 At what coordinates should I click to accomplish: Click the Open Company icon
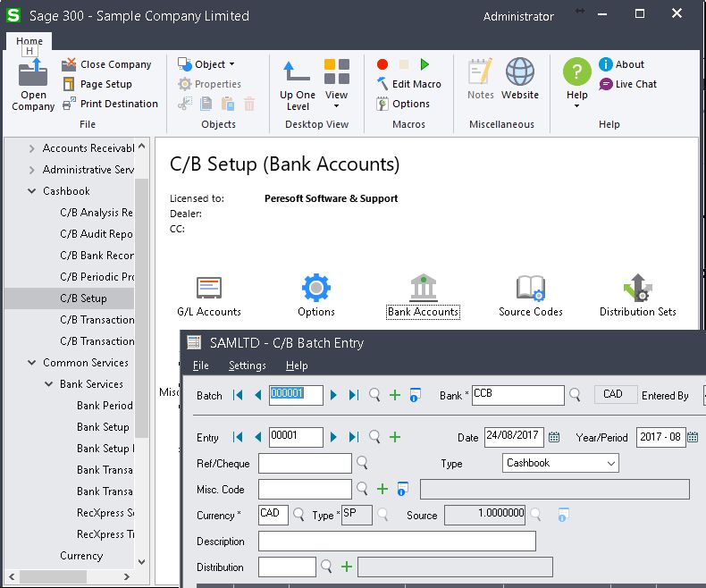33,73
